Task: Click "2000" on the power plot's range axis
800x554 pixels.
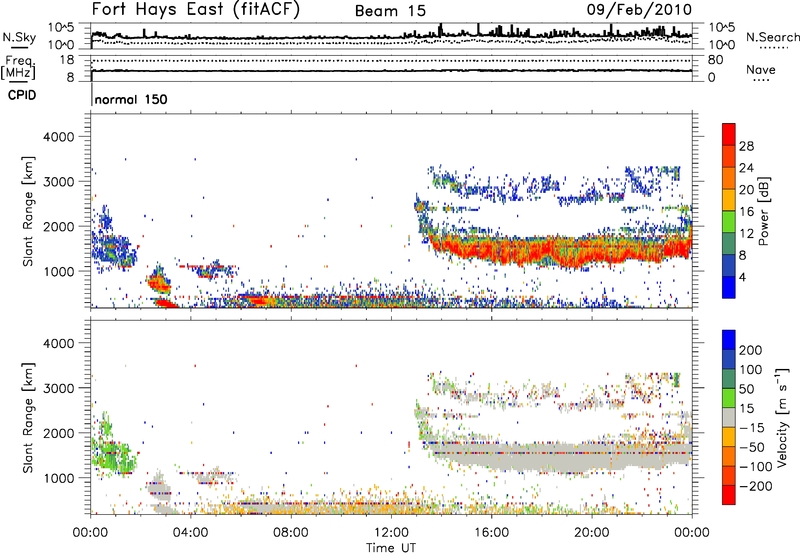Action: [x=59, y=226]
